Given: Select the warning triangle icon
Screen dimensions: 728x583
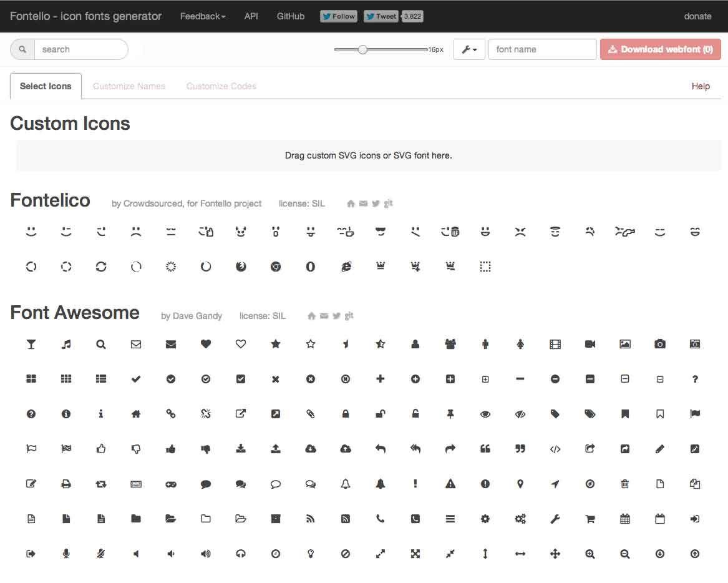Looking at the screenshot, I should point(450,484).
